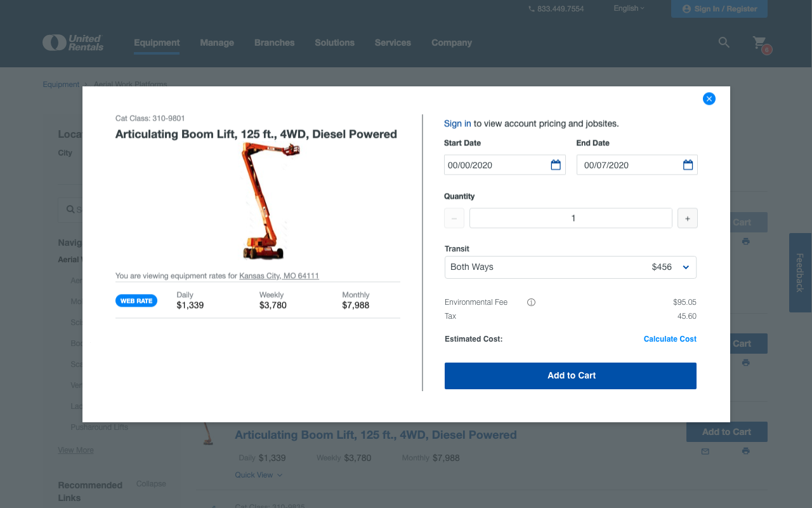Click the blue Add to Cart button in modal
This screenshot has height=508, width=812.
pos(570,376)
